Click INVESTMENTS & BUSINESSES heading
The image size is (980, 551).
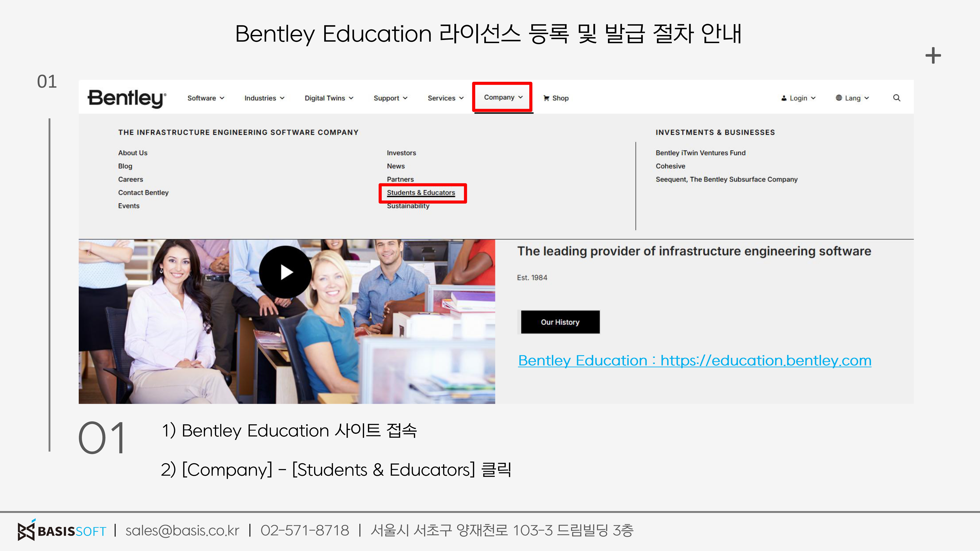[715, 132]
